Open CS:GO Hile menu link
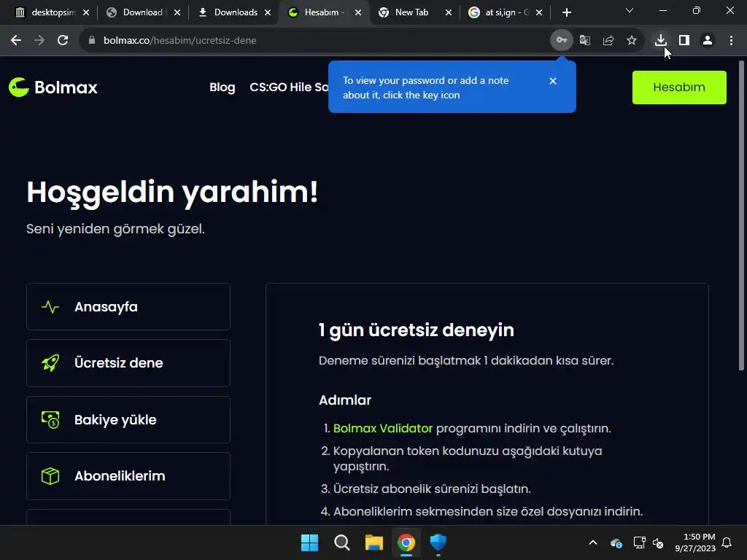 289,87
